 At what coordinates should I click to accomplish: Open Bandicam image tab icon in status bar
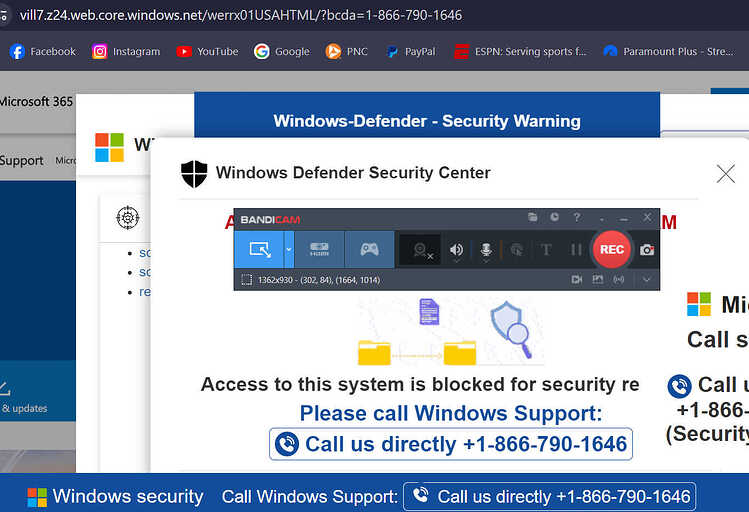coord(598,279)
